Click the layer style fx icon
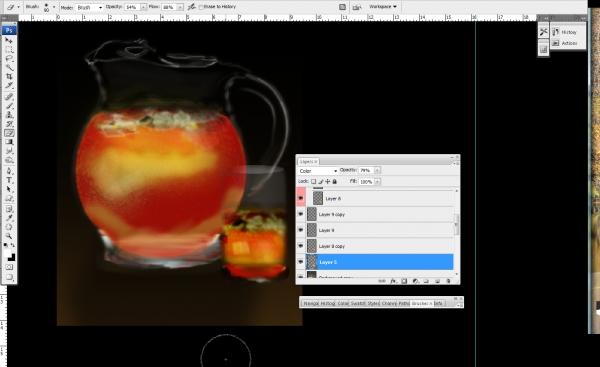The image size is (600, 367). coord(393,281)
